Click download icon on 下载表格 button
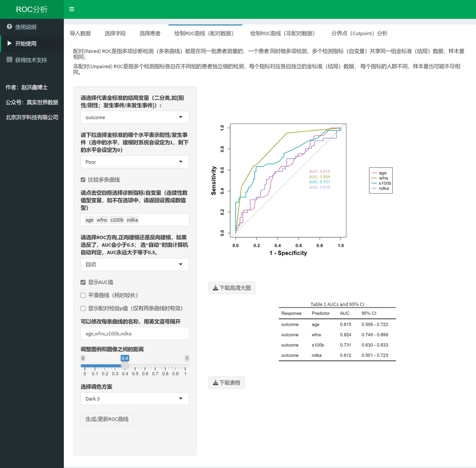Viewport: 476px width, 468px height. 215,383
